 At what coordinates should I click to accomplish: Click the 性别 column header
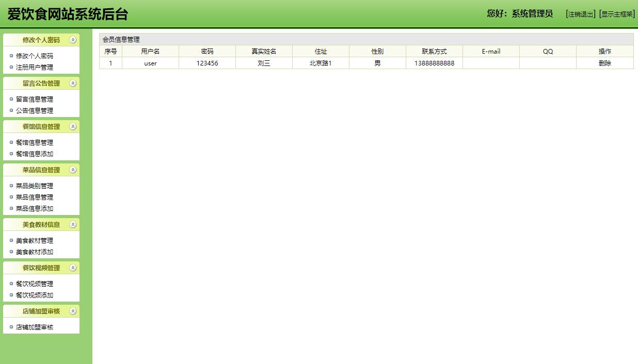point(377,51)
